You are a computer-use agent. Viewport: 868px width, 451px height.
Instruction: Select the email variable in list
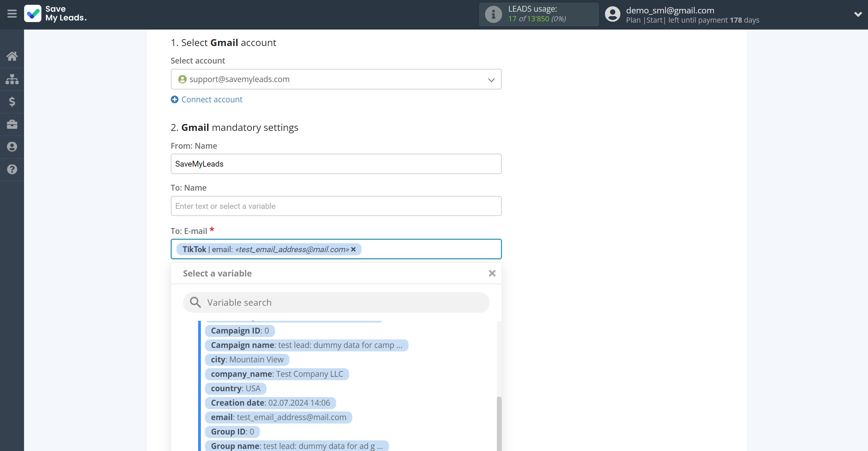(278, 417)
